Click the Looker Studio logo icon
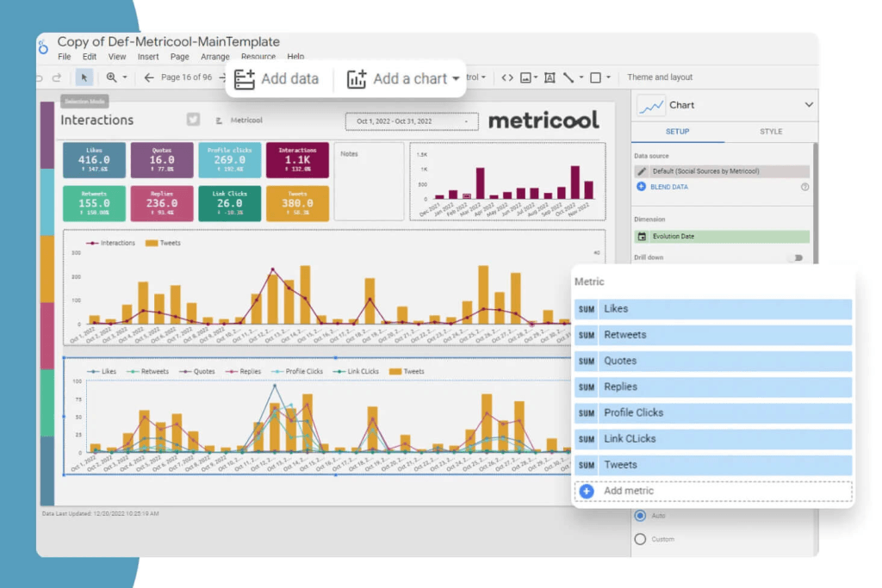This screenshot has height=588, width=882. (x=43, y=47)
